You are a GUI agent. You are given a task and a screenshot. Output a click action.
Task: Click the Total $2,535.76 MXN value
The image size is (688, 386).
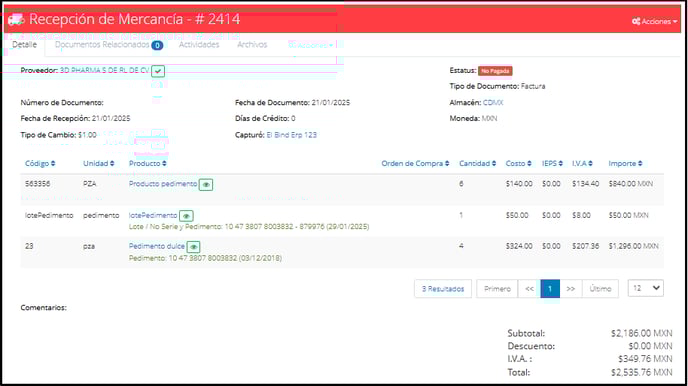click(x=641, y=372)
